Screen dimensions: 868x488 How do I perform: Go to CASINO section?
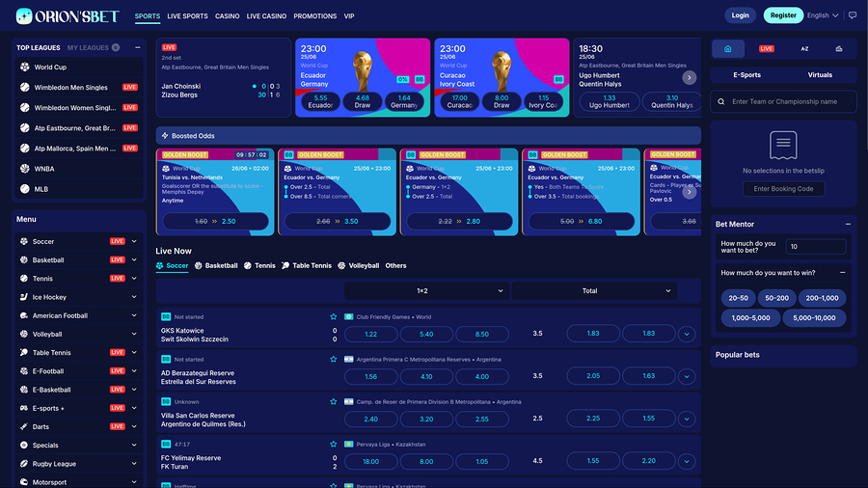227,16
